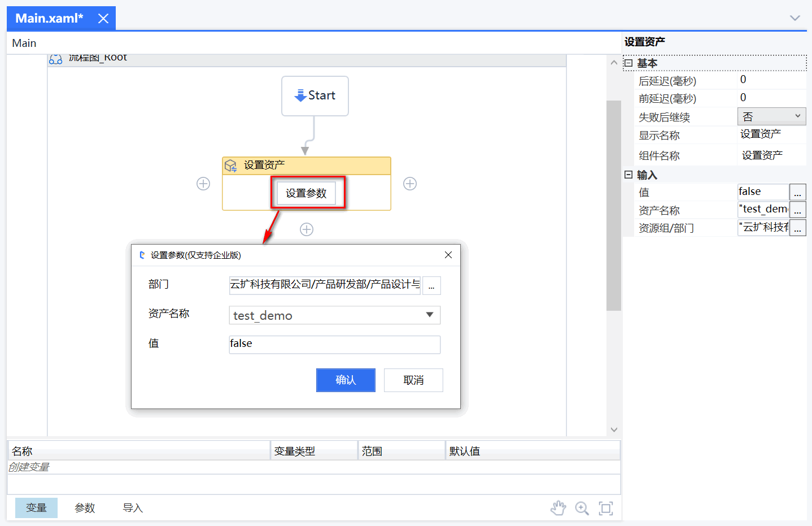Click the 后延迟(毫秒) value field
The width and height of the screenshot is (812, 526).
click(x=772, y=80)
